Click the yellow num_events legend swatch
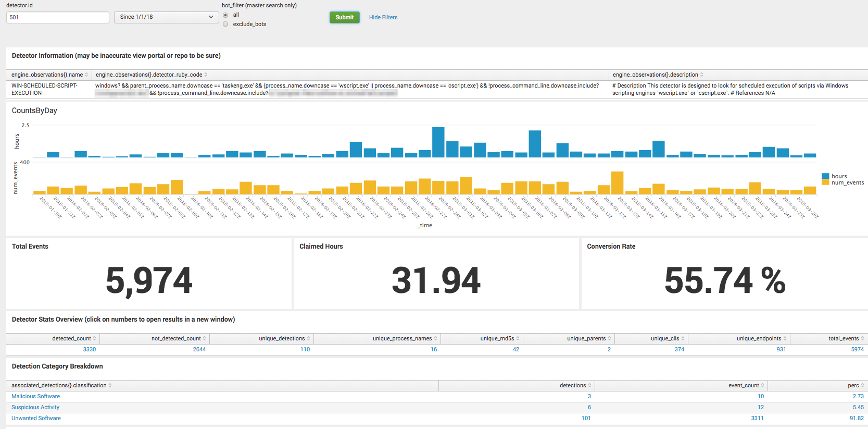 coord(825,182)
